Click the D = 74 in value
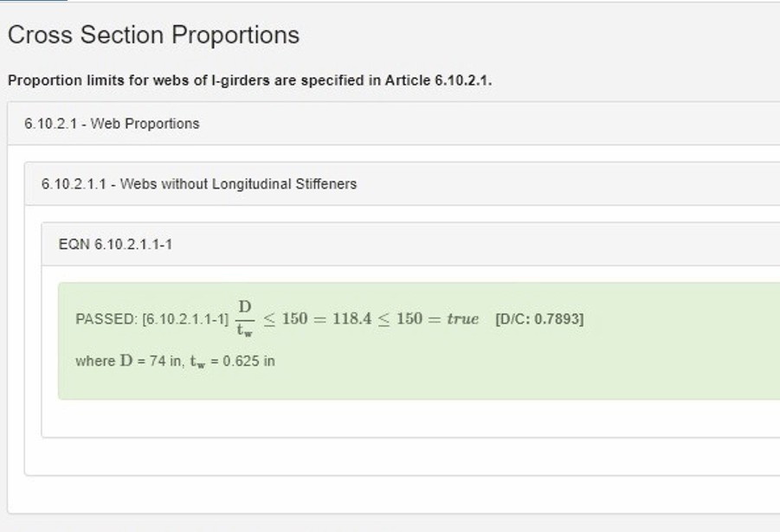This screenshot has width=780, height=532. coord(151,361)
